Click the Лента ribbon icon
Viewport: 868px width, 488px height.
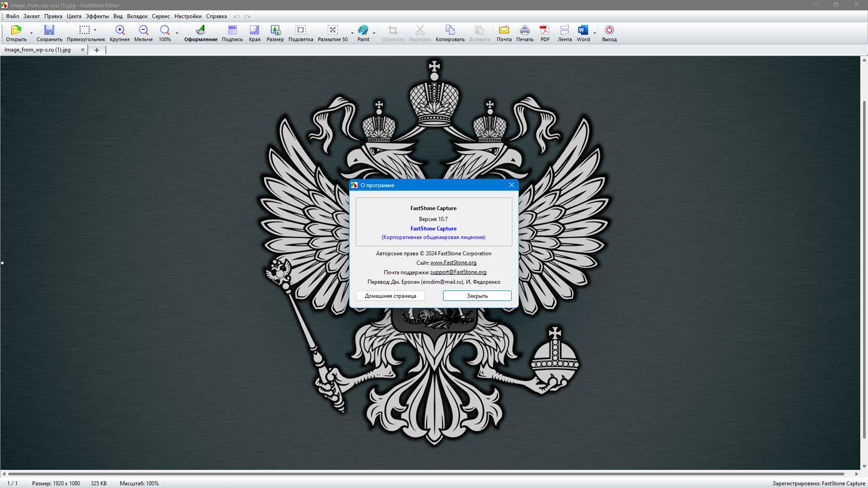[x=565, y=30]
